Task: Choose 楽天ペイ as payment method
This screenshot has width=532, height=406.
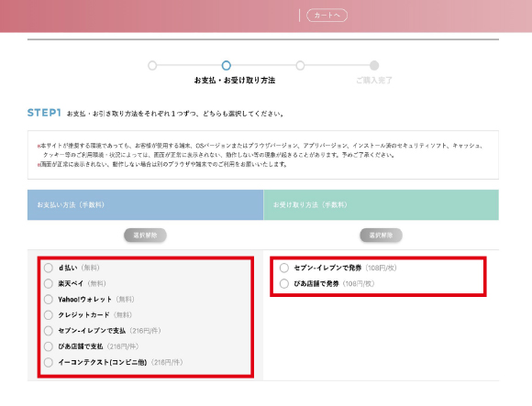Action: click(x=49, y=283)
